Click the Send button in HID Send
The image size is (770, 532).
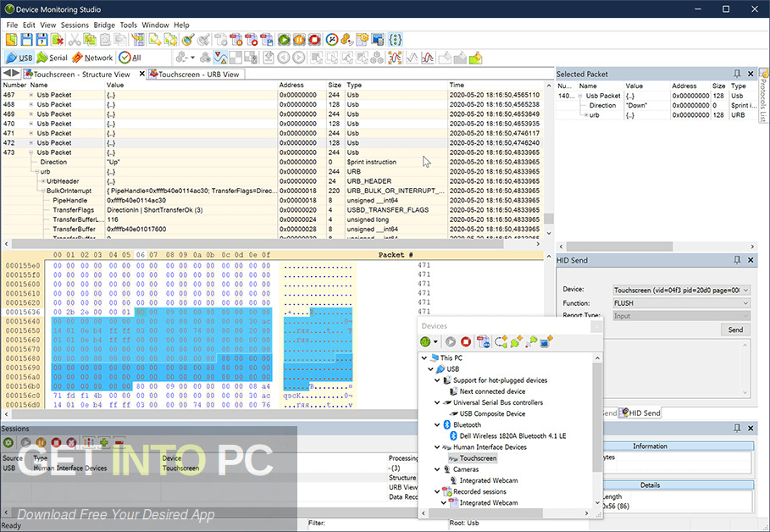(x=735, y=330)
